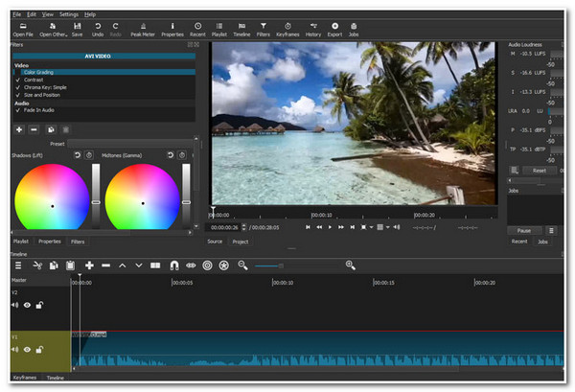This screenshot has height=392, width=575.
Task: Switch to the Source tab
Action: pyautogui.click(x=215, y=242)
